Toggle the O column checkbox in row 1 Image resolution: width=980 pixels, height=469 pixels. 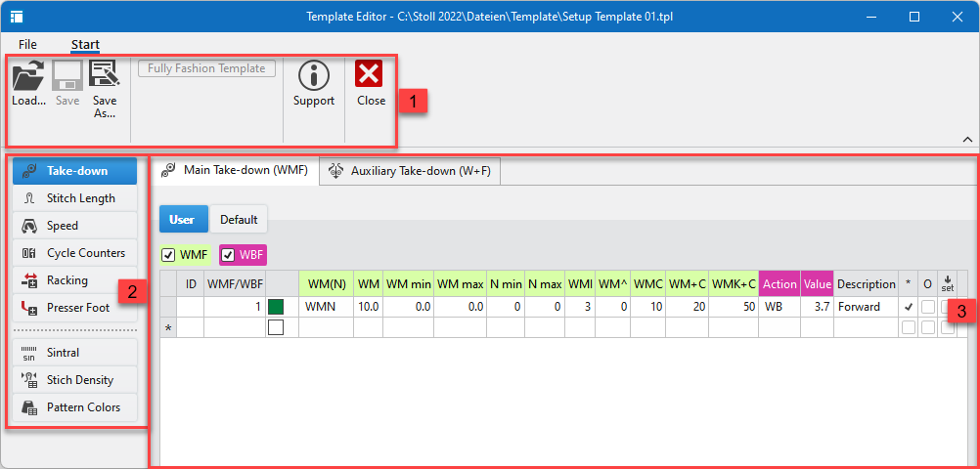pyautogui.click(x=927, y=307)
